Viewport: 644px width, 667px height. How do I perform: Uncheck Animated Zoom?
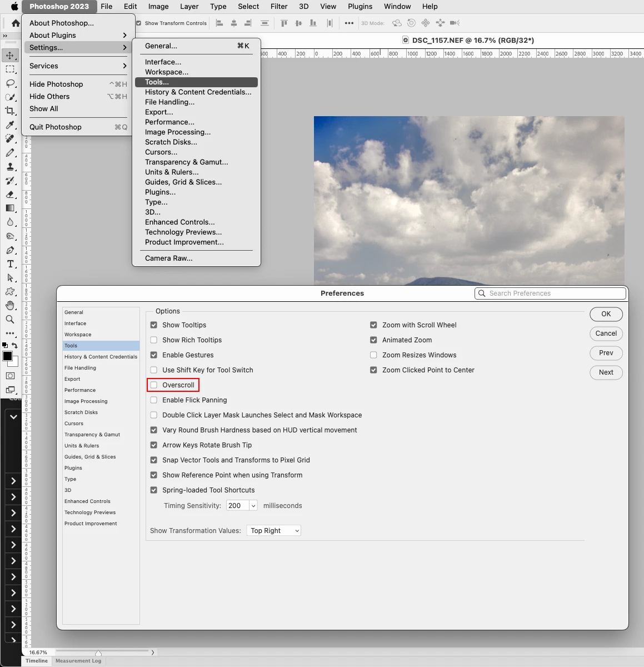pyautogui.click(x=373, y=340)
